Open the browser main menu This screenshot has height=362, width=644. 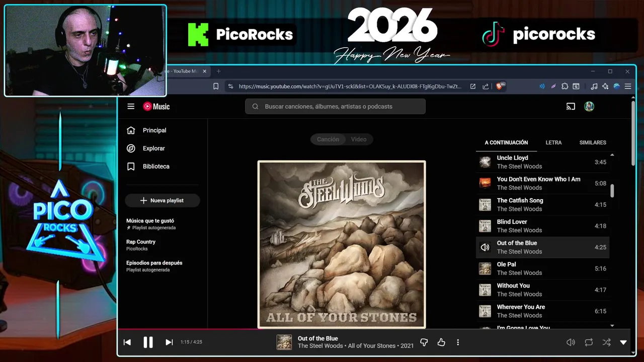pos(628,86)
